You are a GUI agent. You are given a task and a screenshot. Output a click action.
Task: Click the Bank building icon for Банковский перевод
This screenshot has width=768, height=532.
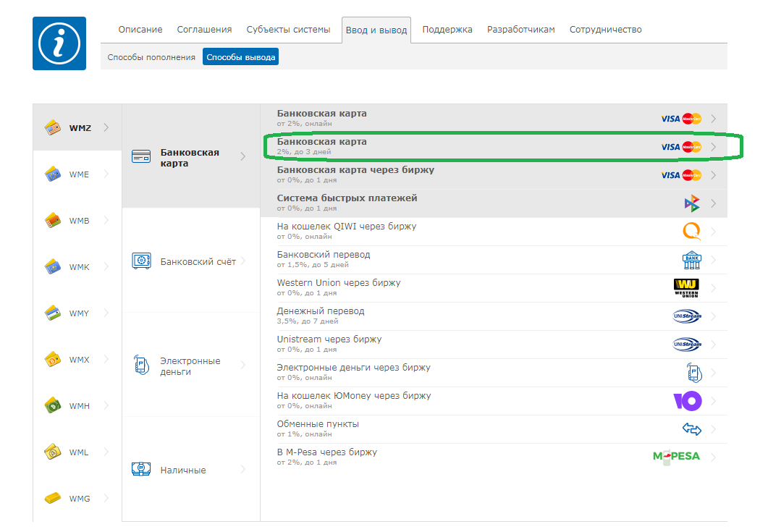point(691,260)
